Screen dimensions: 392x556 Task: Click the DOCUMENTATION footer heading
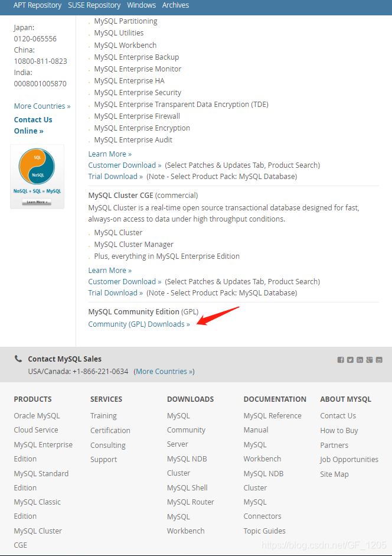275,399
